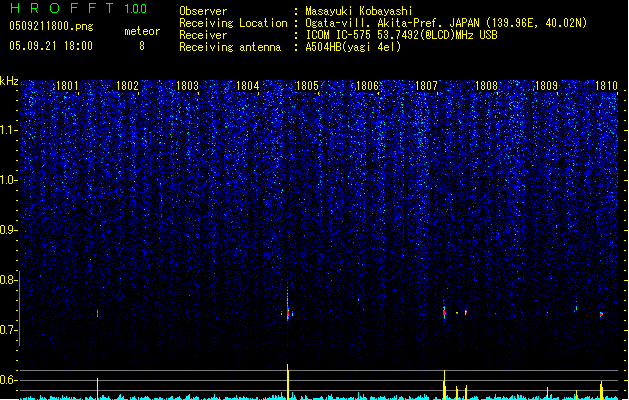Click the Receiving Location label
The height and width of the screenshot is (400, 629).
pos(233,23)
